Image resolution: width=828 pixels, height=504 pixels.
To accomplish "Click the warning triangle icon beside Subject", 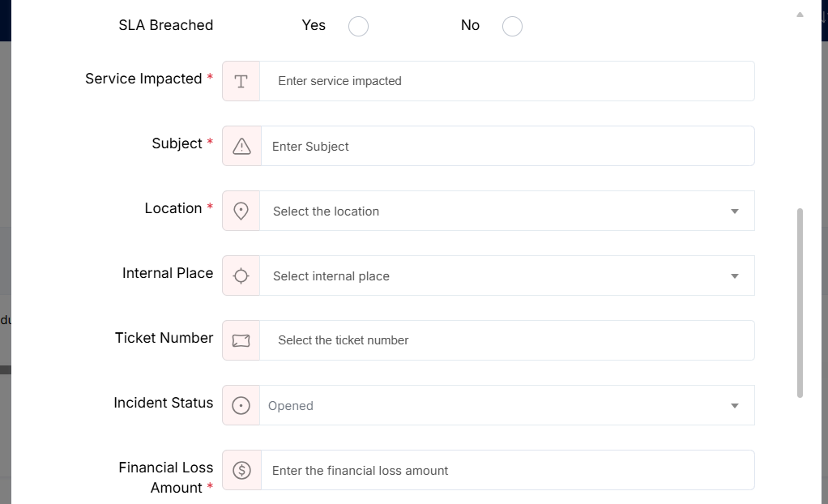I will [242, 147].
